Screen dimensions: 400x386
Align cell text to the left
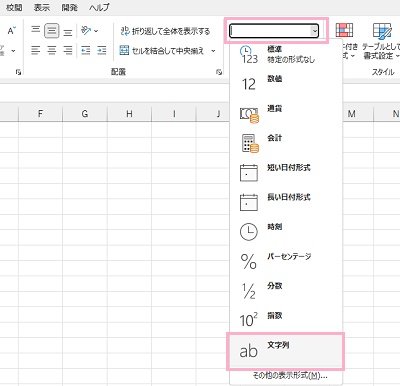pos(36,50)
